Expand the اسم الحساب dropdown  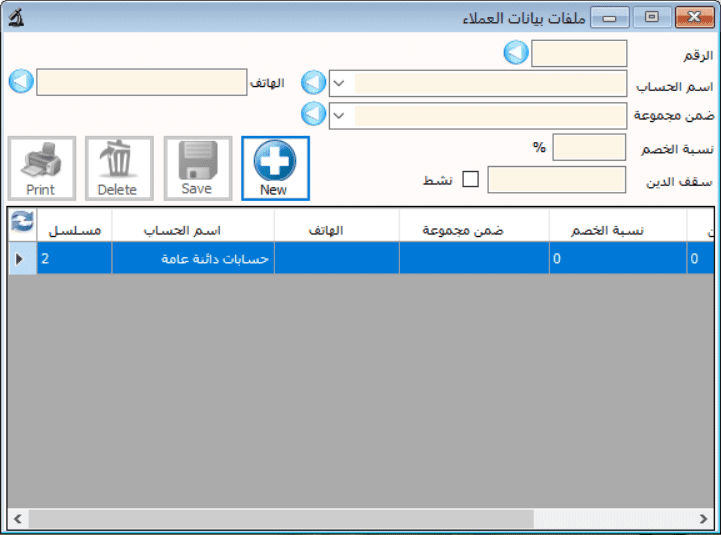click(x=342, y=82)
